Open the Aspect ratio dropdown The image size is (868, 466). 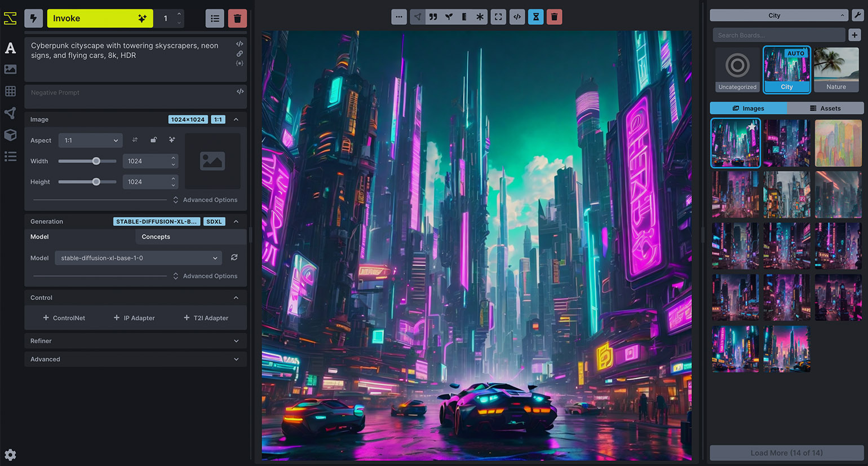click(90, 140)
